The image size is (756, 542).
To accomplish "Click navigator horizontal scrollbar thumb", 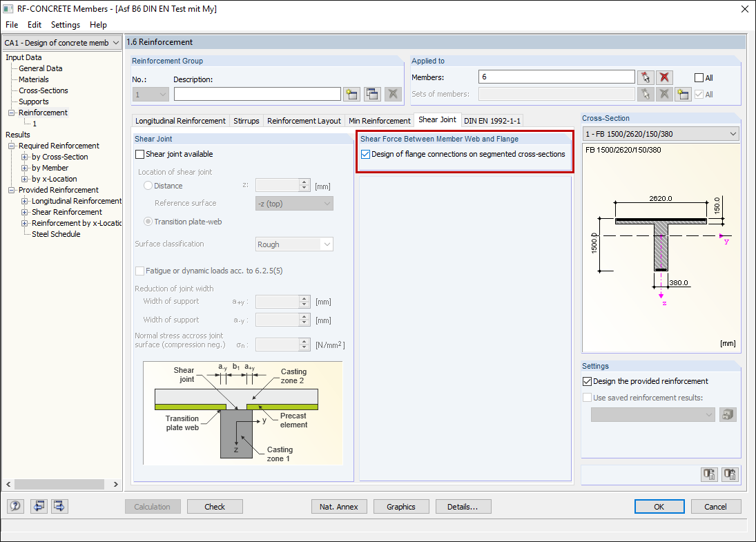I will click(x=59, y=484).
